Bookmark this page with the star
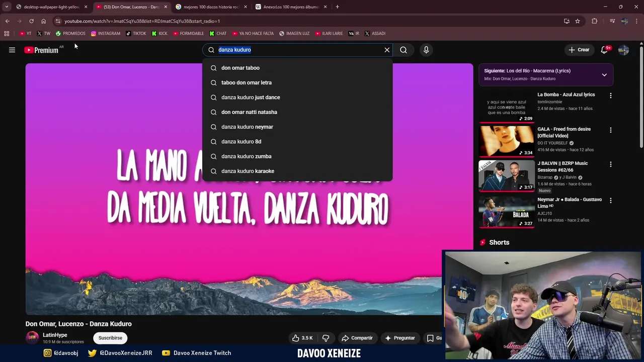Screen dimensions: 644x362 pyautogui.click(x=578, y=21)
